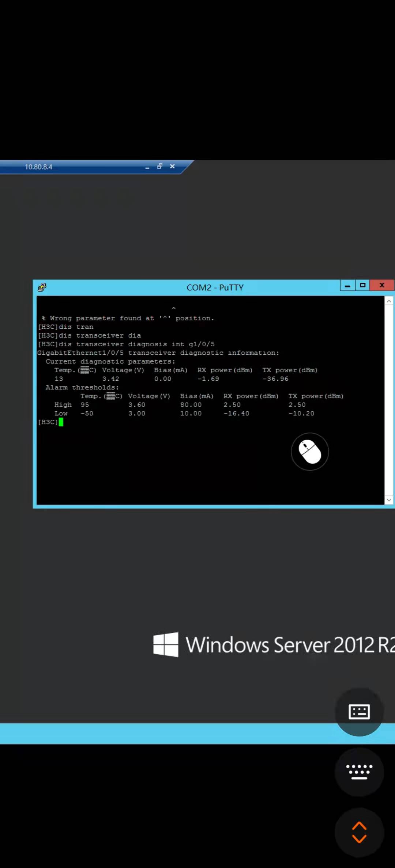Image resolution: width=395 pixels, height=868 pixels.
Task: Click the 10.80.8.4 connection bar label
Action: 38,167
